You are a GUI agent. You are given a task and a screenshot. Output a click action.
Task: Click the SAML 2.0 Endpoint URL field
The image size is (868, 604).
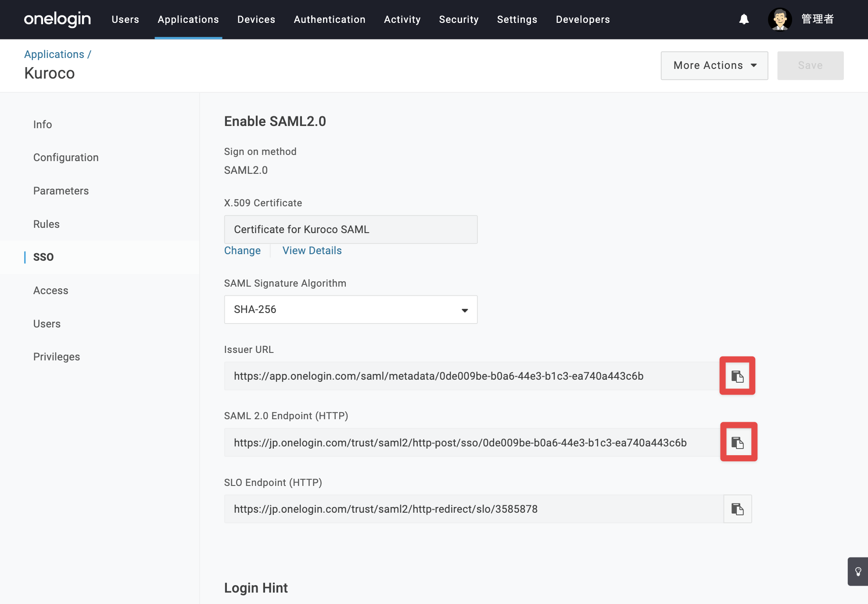[473, 442]
